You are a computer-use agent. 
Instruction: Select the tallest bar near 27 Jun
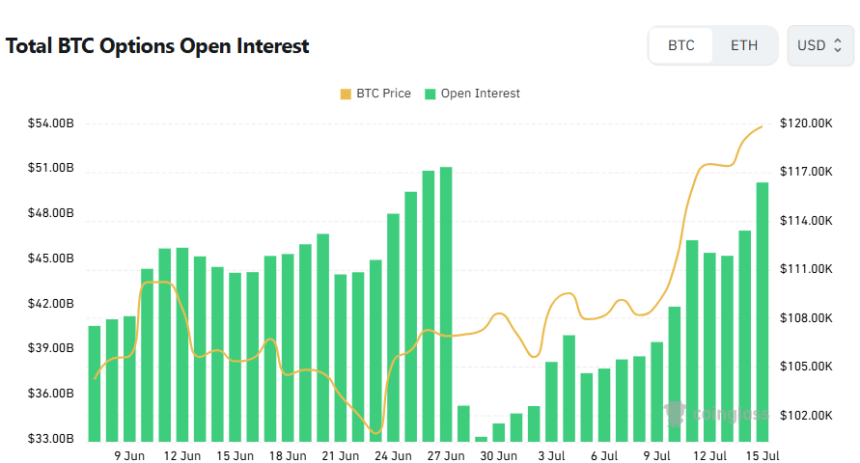[x=446, y=304]
